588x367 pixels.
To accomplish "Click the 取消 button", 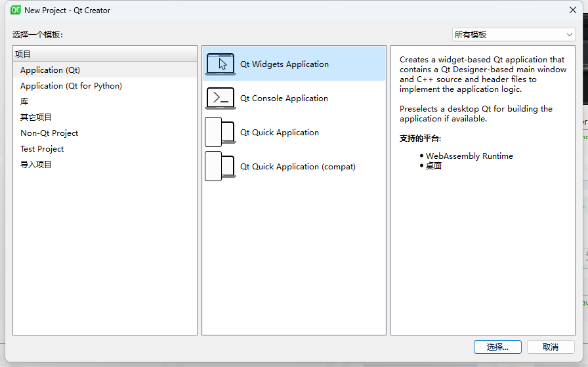I will tap(551, 347).
